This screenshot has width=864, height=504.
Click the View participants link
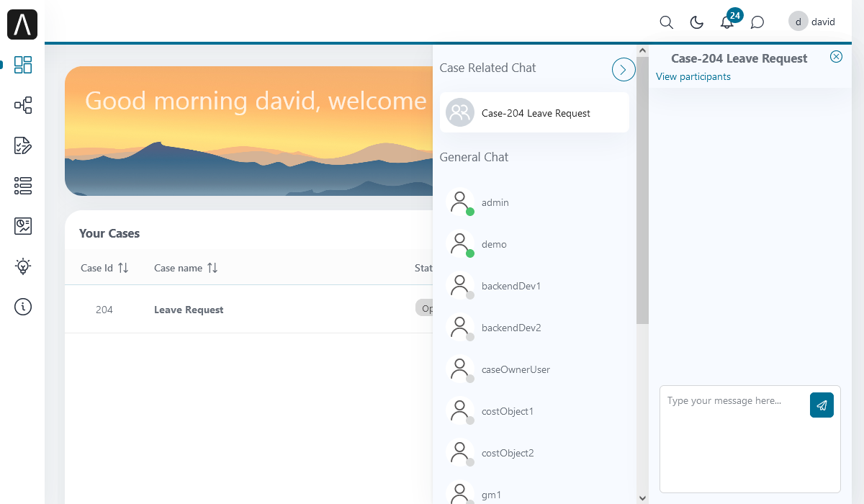pos(693,76)
